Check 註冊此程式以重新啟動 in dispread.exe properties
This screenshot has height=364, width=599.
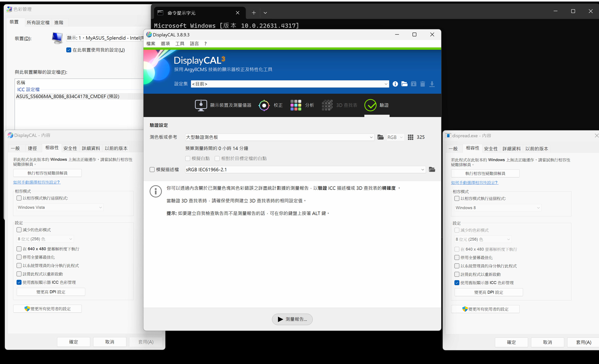pos(457,274)
